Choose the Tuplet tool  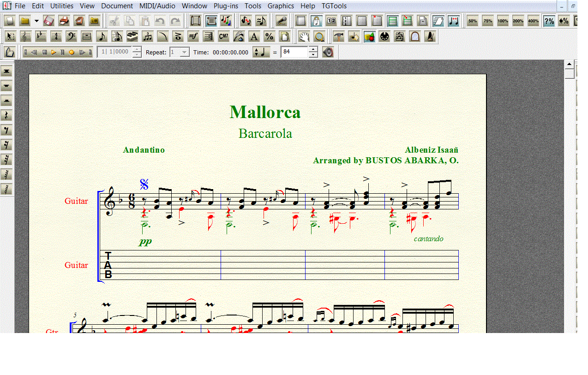(x=147, y=36)
